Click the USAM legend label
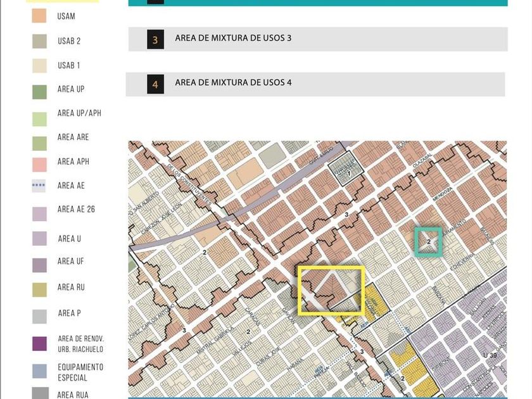Viewport: 532px width, 399px height. pyautogui.click(x=66, y=16)
